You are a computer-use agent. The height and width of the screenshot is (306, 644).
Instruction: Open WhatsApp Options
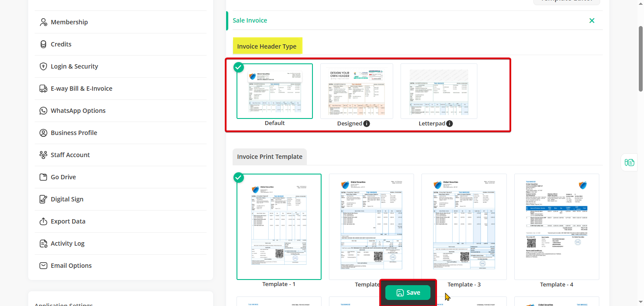(x=121, y=111)
